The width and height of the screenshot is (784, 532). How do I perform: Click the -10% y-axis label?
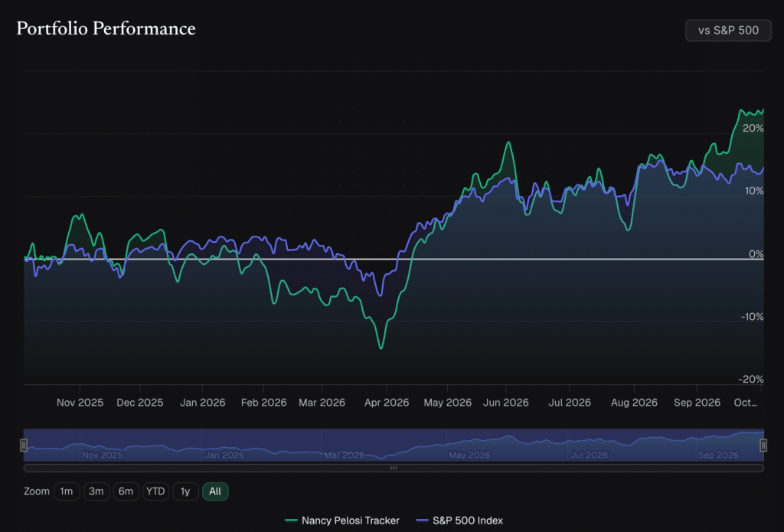(x=752, y=316)
